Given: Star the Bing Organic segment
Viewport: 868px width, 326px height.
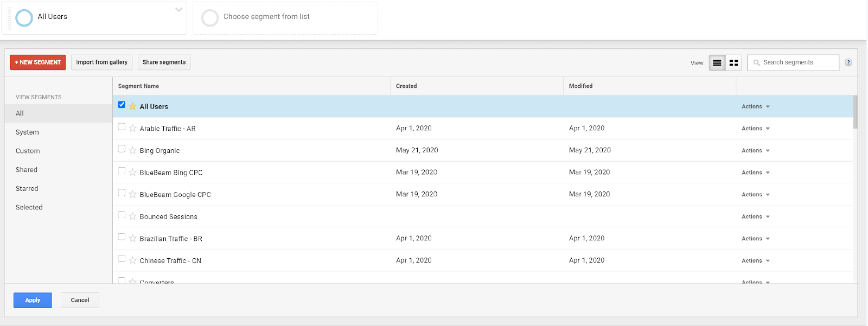Looking at the screenshot, I should point(132,150).
